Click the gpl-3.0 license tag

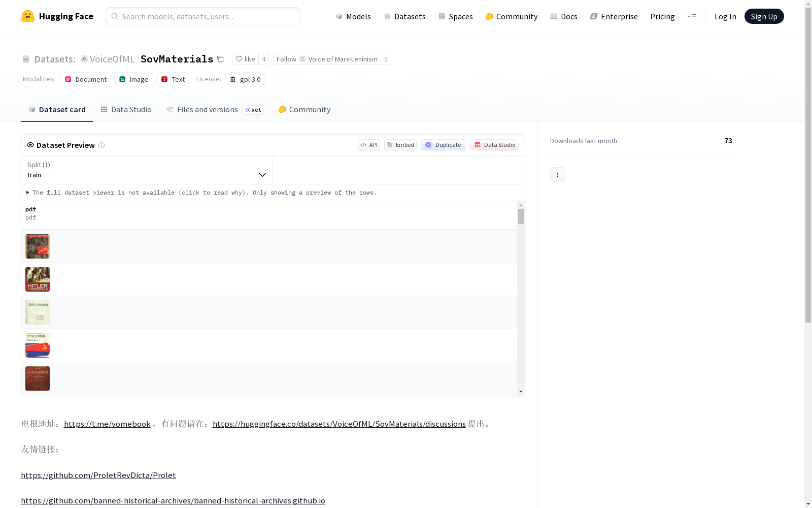click(246, 79)
